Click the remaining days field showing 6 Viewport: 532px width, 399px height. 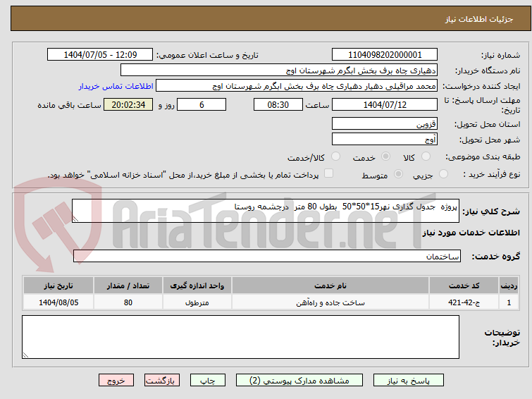tap(202, 104)
